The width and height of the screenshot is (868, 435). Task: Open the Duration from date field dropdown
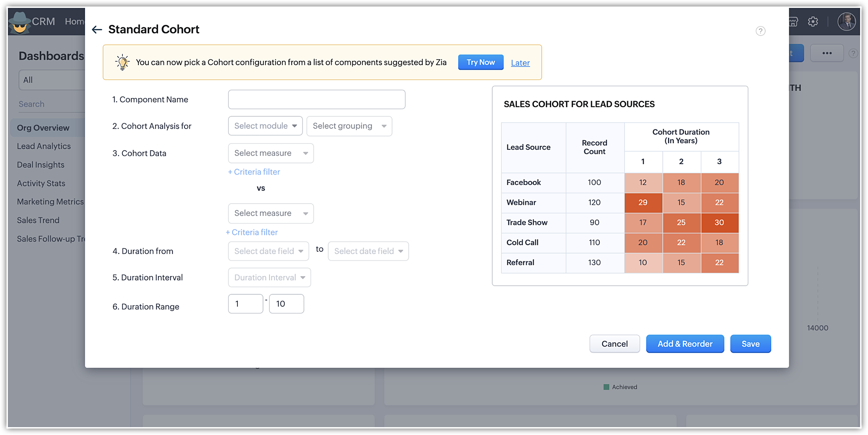tap(268, 251)
